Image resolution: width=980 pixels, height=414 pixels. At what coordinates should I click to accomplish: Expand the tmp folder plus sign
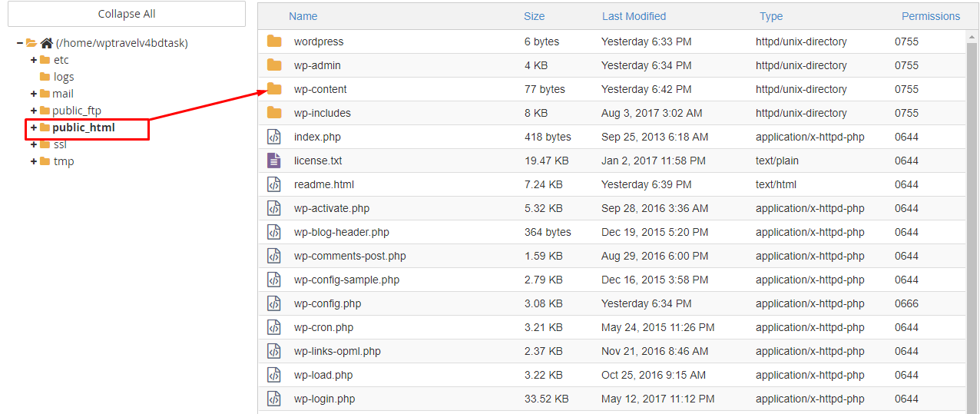34,161
